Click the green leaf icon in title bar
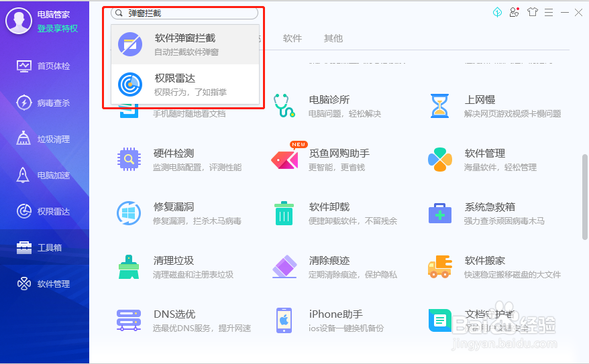589x364 pixels. (497, 12)
